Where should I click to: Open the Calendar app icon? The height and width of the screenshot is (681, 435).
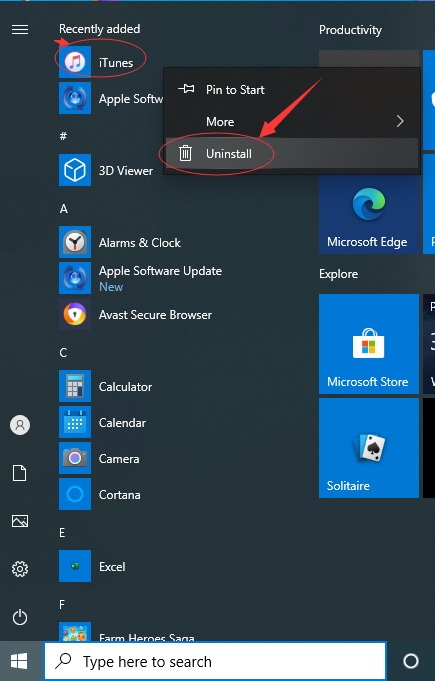pos(75,422)
